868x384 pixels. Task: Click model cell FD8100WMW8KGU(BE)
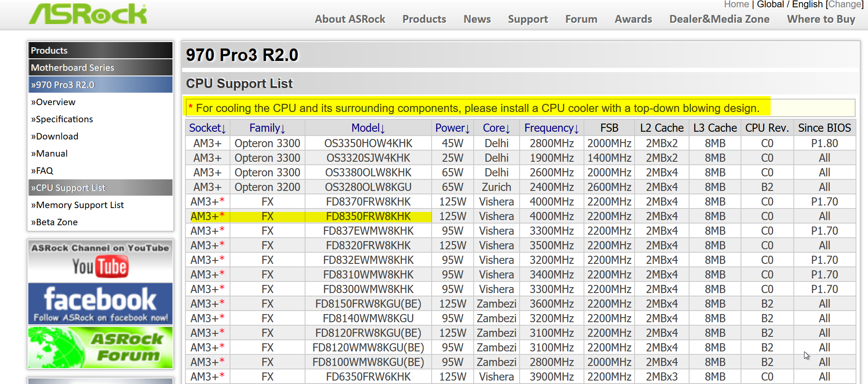point(368,362)
